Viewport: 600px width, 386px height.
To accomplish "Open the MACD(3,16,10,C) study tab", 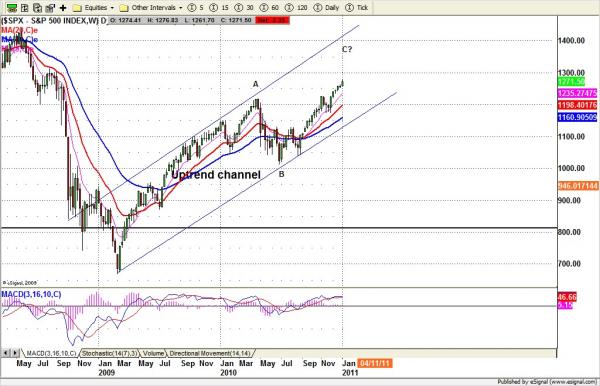I will 50,353.
